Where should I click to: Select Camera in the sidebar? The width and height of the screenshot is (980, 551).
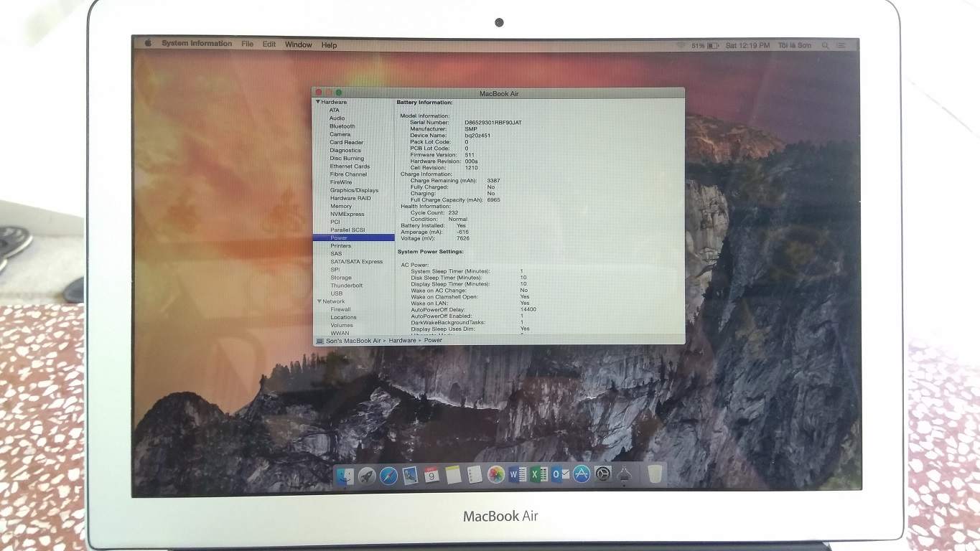tap(340, 134)
